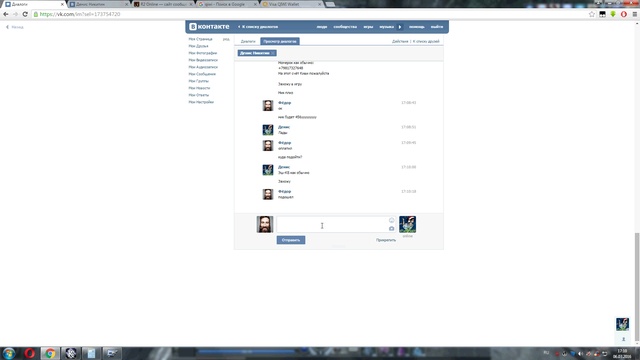Click the Отправить send button
Screen dimensions: 640x360
tap(291, 240)
